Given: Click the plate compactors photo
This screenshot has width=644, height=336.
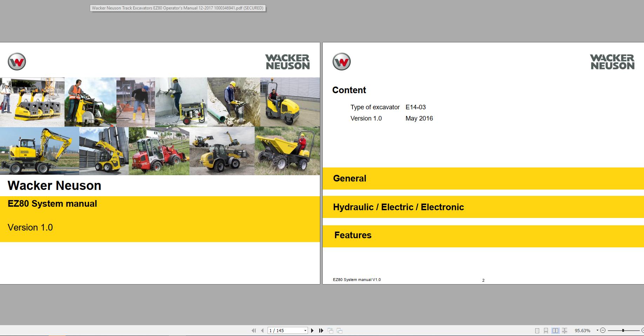Looking at the screenshot, I should tap(32, 102).
